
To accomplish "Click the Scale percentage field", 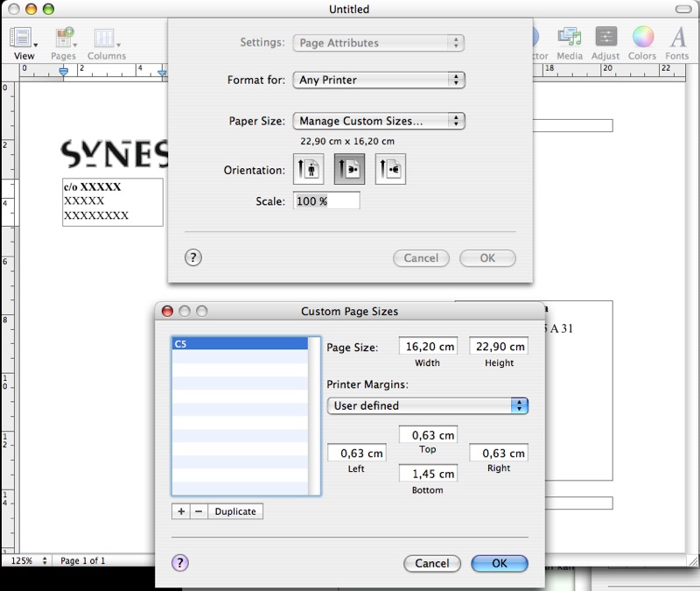I will 326,201.
